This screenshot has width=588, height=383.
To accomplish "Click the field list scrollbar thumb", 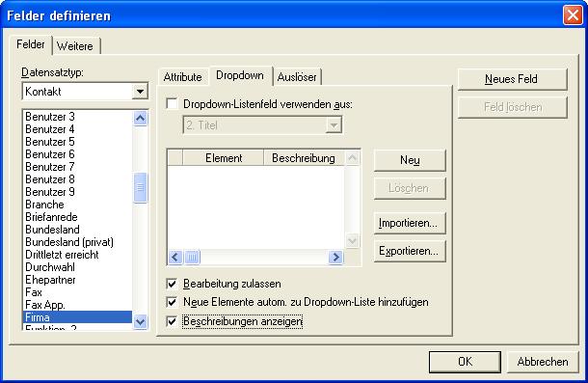I will tap(140, 187).
